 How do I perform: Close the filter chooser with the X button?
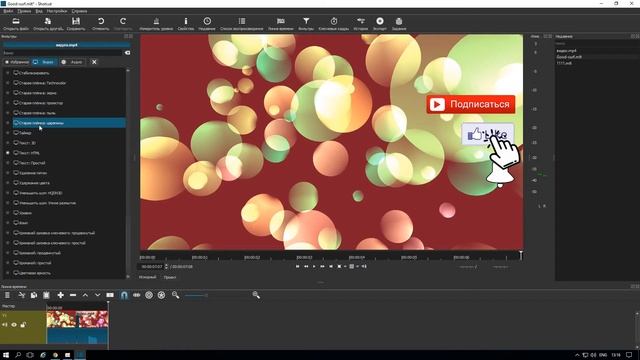coord(94,62)
